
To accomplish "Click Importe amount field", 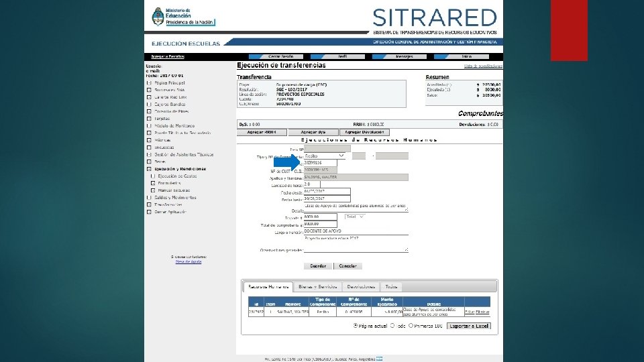I will click(321, 217).
